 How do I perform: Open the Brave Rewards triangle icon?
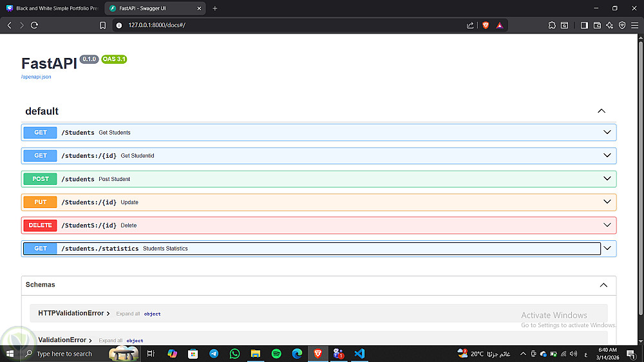coord(500,25)
